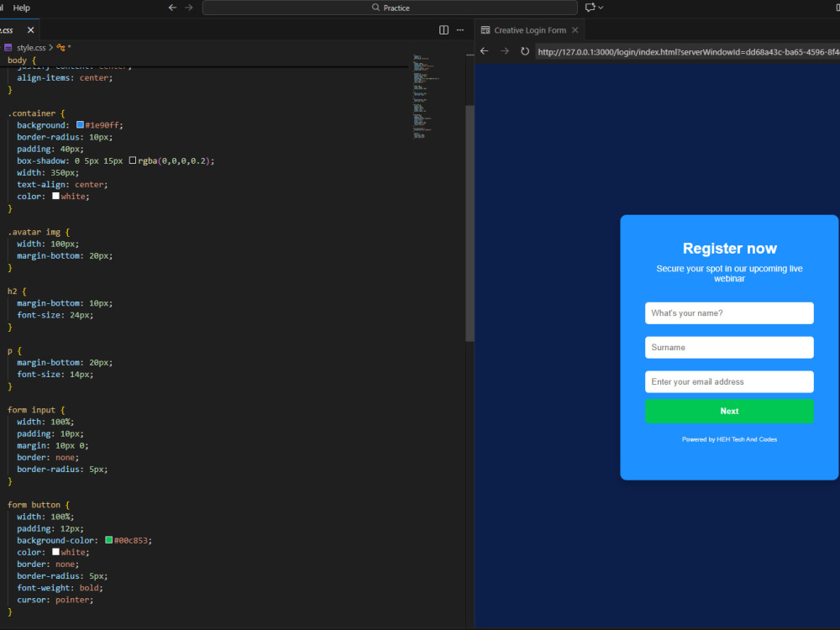The width and height of the screenshot is (840, 630).
Task: Place cursor on form input selector
Action: coord(36,410)
